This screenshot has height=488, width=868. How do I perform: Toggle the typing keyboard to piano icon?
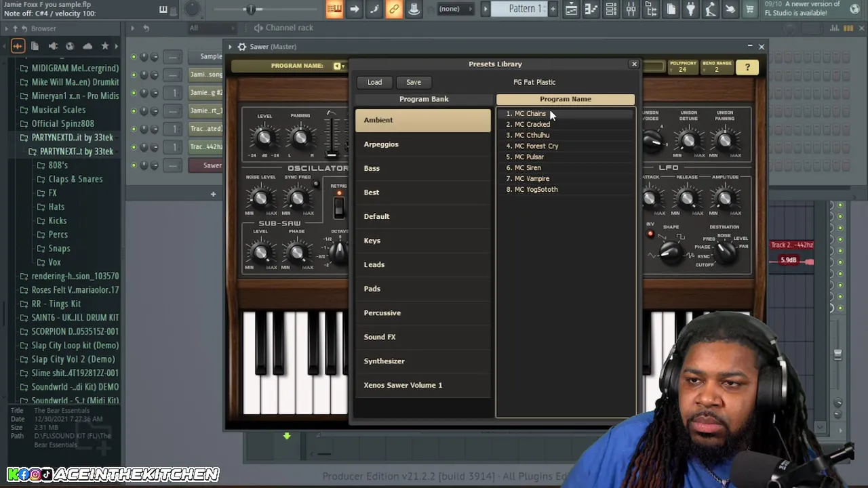334,9
